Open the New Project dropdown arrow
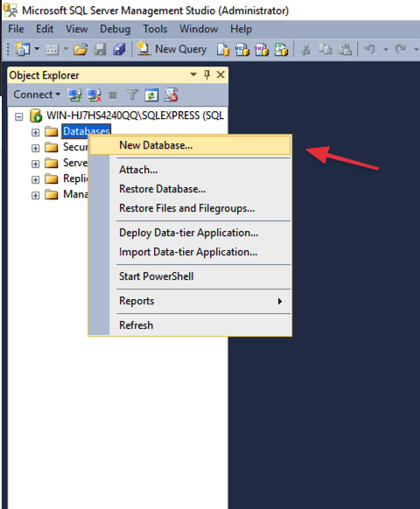Image resolution: width=420 pixels, height=509 pixels. pos(37,49)
